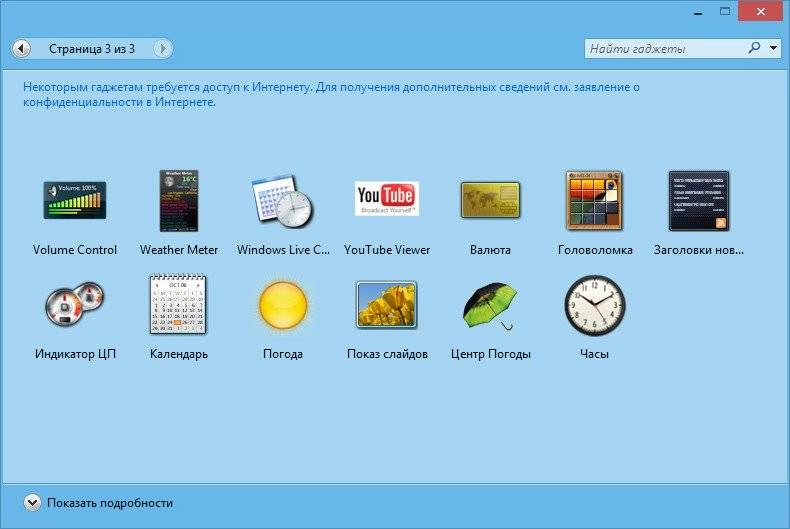The width and height of the screenshot is (790, 529).
Task: Click the Индикатор ЦП label
Action: point(75,354)
